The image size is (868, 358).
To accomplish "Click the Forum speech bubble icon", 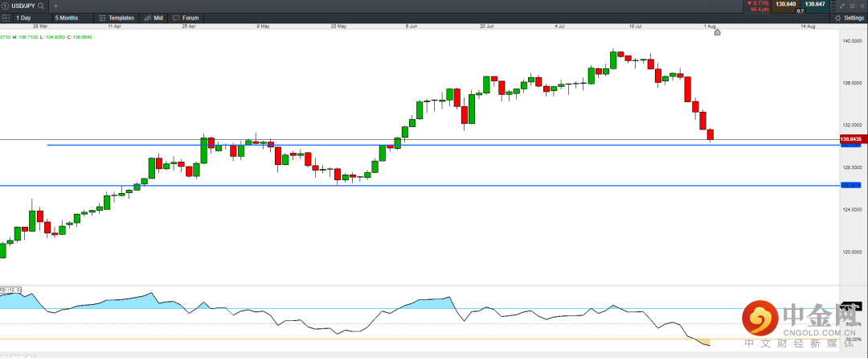I will (176, 17).
